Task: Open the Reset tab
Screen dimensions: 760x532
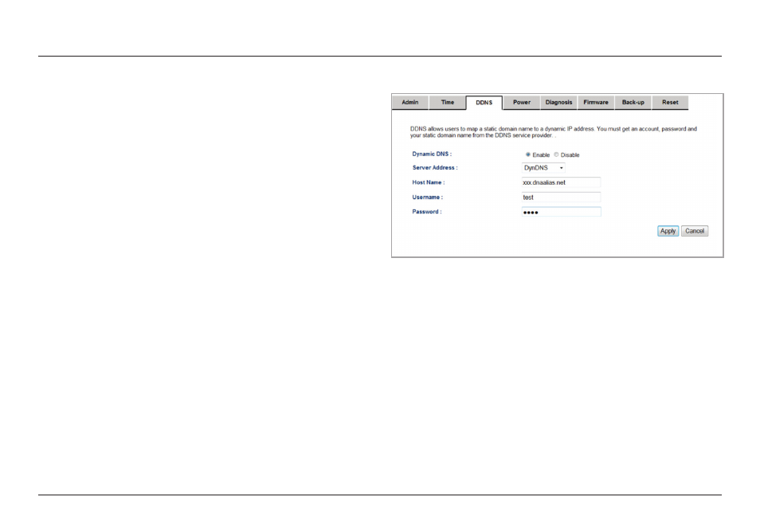Action: click(670, 102)
